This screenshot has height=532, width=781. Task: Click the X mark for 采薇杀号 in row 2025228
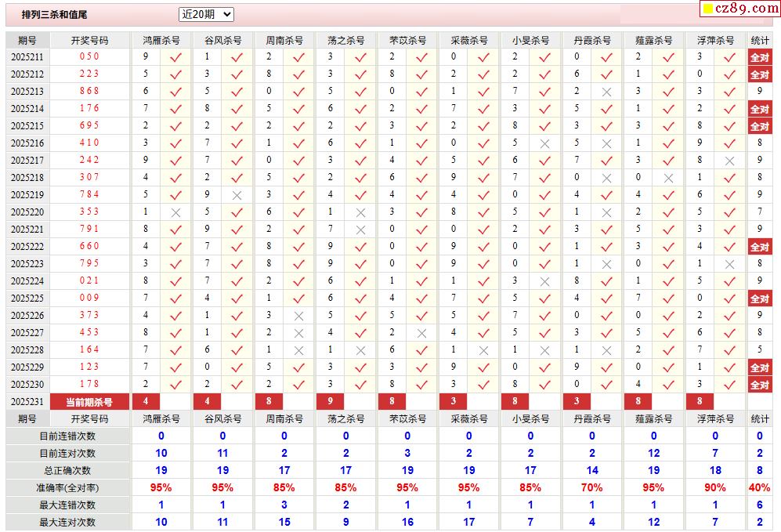[483, 351]
